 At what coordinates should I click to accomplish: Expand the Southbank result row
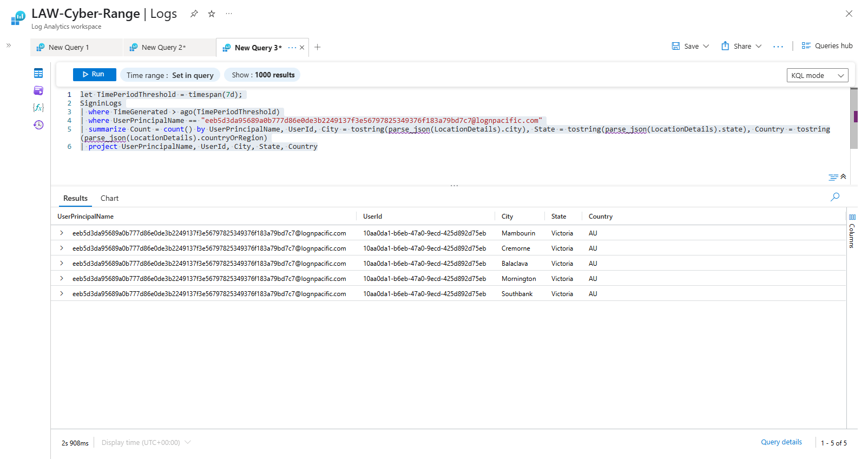(62, 294)
